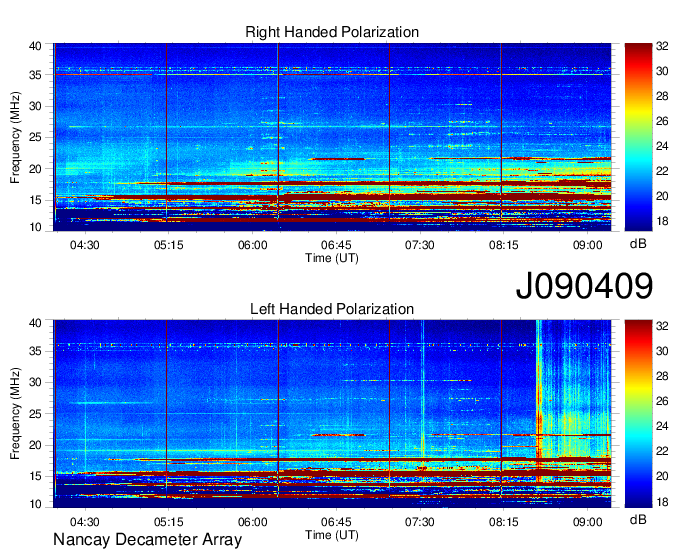This screenshot has width=680, height=552.
Task: Click the bright vertical burst in Left Handed plot
Action: pos(539,401)
